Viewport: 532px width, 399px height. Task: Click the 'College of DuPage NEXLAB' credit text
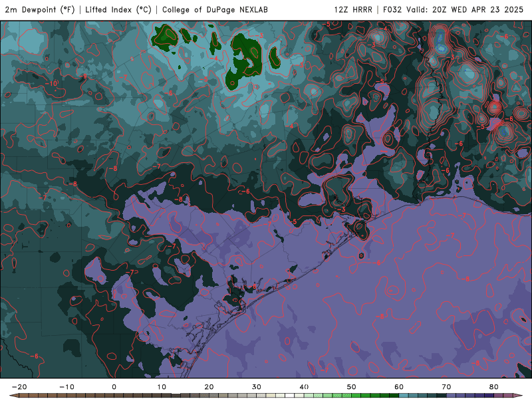click(215, 9)
